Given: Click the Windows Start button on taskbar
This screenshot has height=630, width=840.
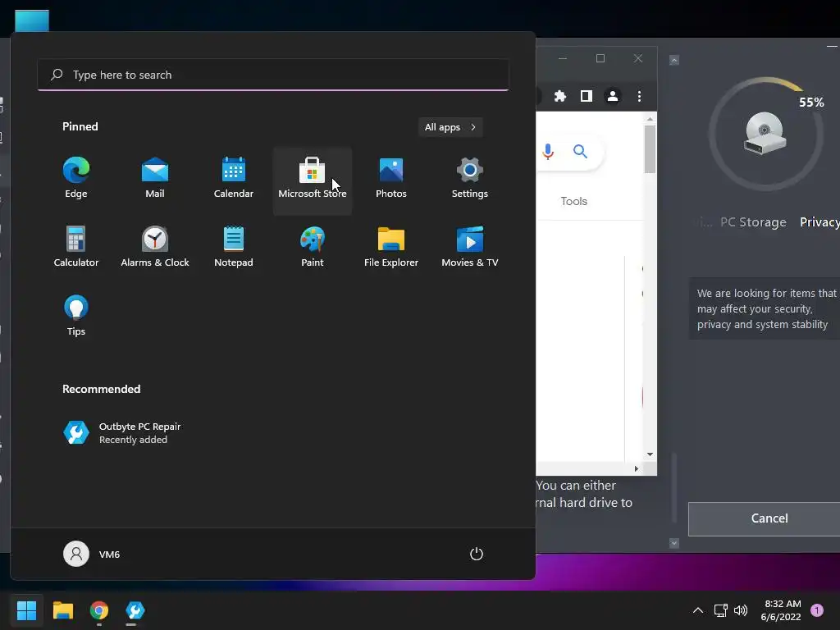Looking at the screenshot, I should [x=26, y=610].
